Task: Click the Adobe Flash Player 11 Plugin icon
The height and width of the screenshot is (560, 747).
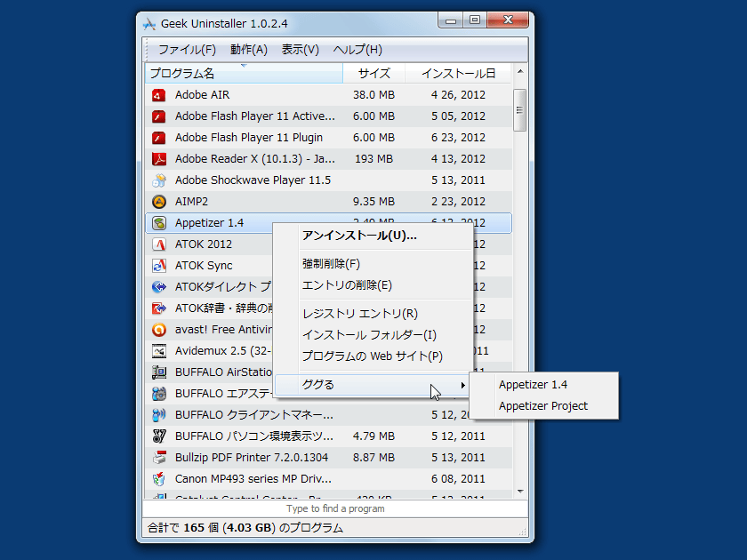Action: tap(158, 138)
